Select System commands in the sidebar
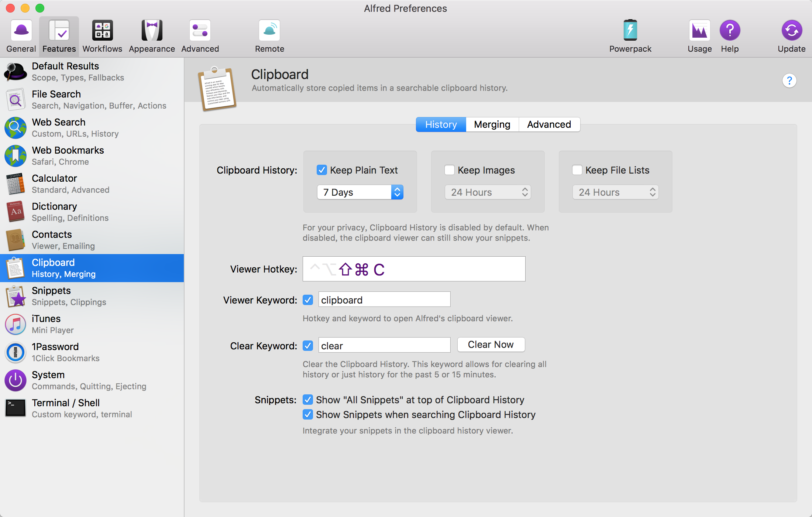The height and width of the screenshot is (517, 812). [x=92, y=380]
